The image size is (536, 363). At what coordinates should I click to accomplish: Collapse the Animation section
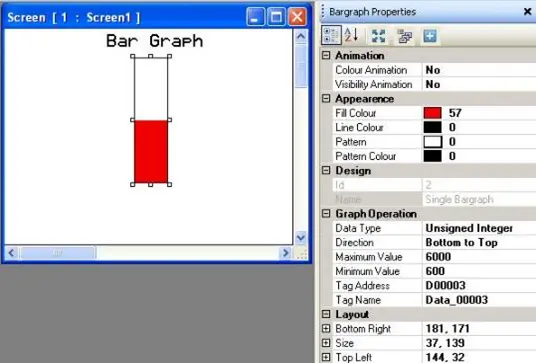[x=326, y=55]
